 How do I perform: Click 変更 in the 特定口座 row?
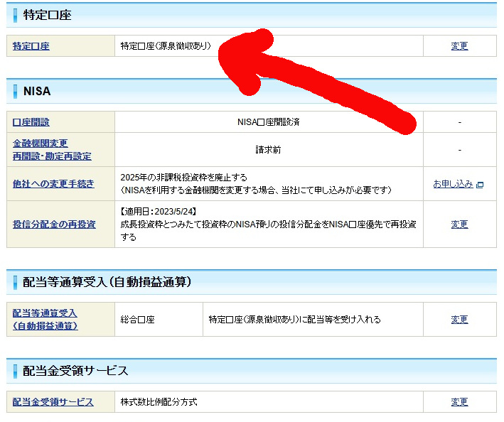459,46
